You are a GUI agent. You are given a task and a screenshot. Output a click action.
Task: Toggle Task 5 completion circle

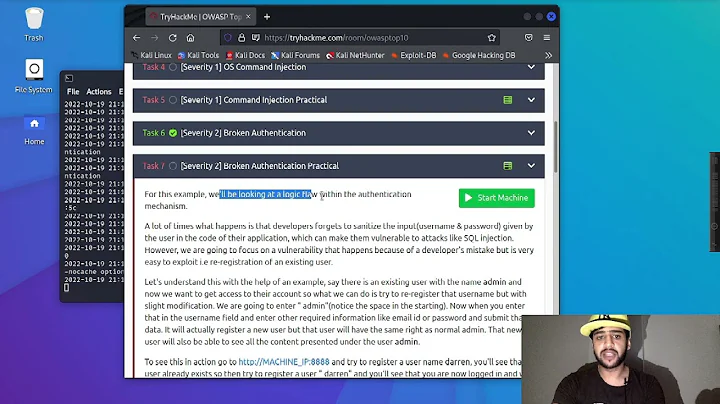[173, 100]
